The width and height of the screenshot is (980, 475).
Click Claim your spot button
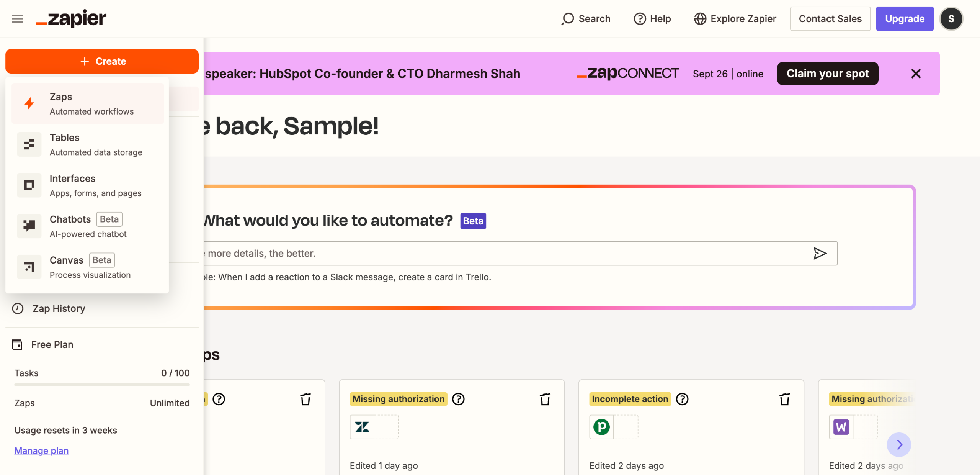[828, 74]
